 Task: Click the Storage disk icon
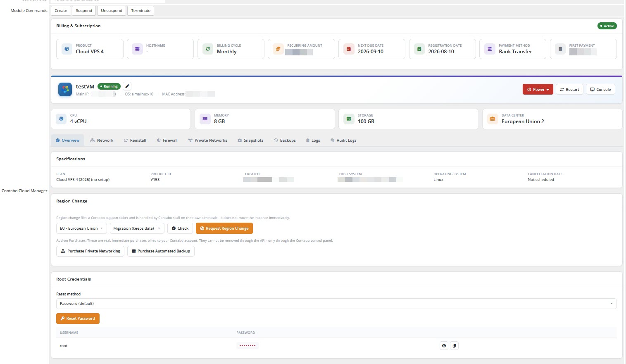[x=349, y=119]
